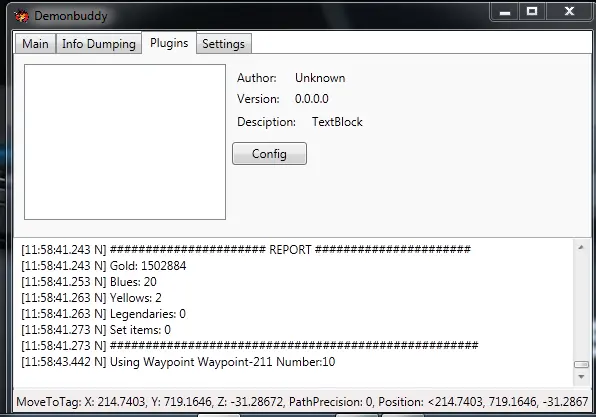
Task: Maximize the Demonbuddy window
Action: 532,12
